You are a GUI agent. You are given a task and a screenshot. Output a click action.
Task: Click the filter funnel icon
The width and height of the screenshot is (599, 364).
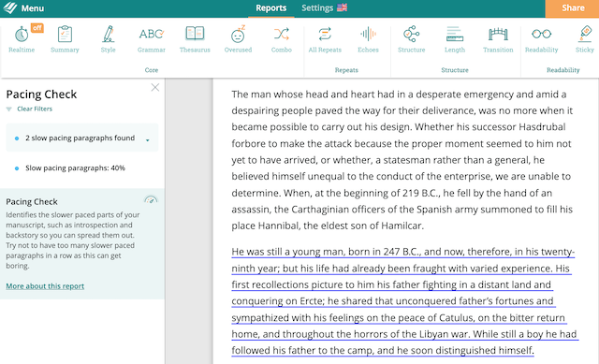(x=8, y=109)
